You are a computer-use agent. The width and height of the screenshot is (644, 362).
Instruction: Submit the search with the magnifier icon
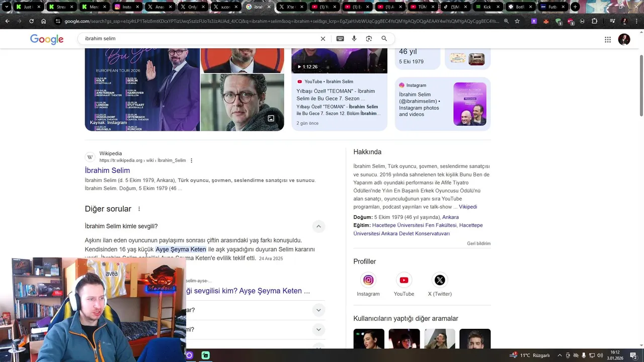coord(384,39)
